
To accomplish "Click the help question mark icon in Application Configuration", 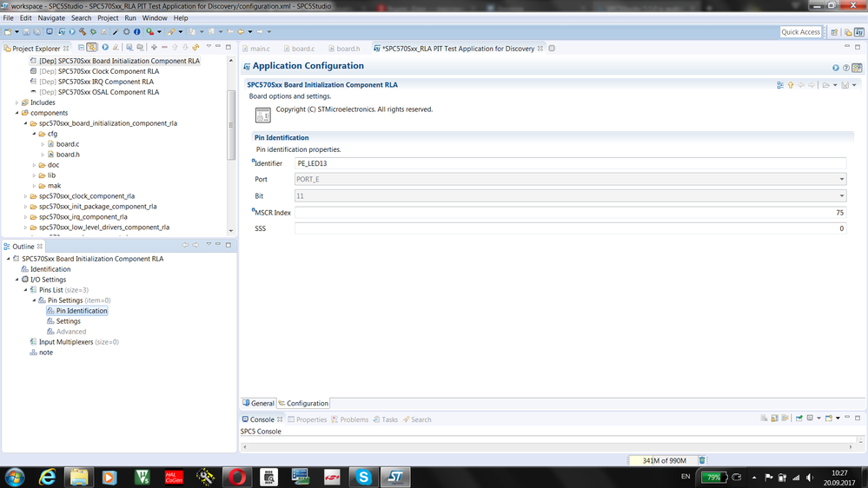I will 846,68.
